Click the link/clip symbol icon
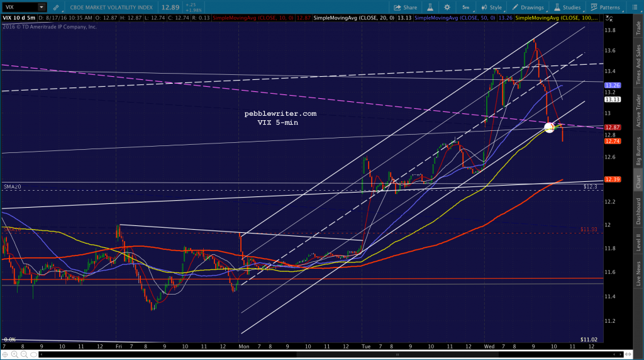Screen dimensions: 644x360 point(56,8)
